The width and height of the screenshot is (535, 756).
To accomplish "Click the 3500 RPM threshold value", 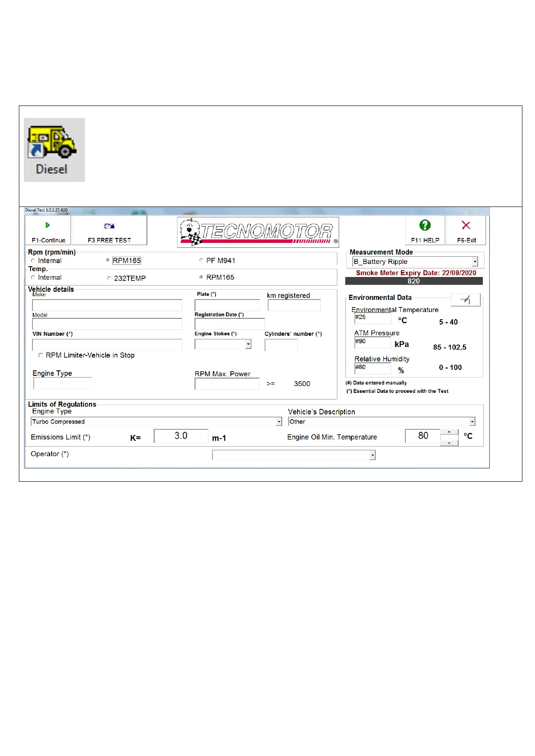I will point(302,384).
